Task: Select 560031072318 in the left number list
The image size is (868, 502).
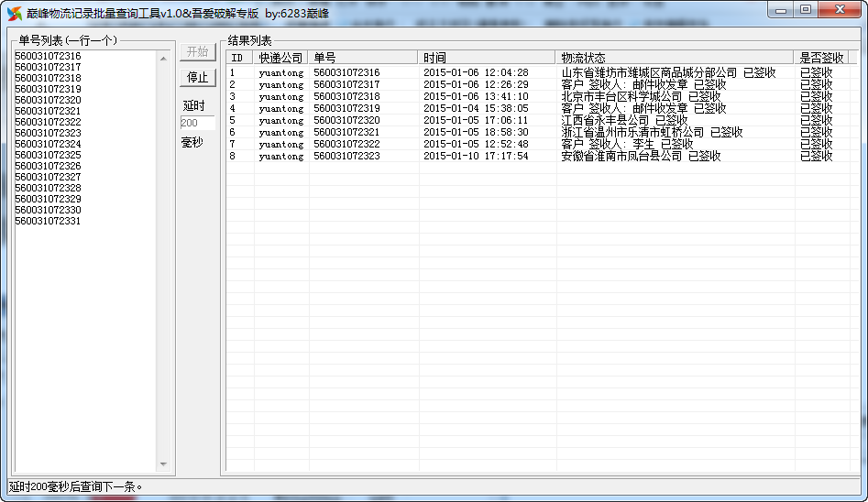Action: 49,78
